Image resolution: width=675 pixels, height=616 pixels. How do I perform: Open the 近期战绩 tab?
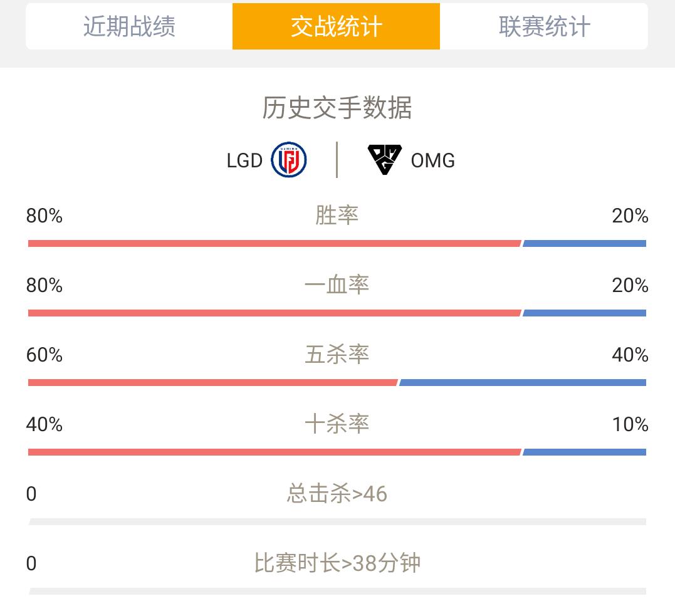[x=129, y=26]
